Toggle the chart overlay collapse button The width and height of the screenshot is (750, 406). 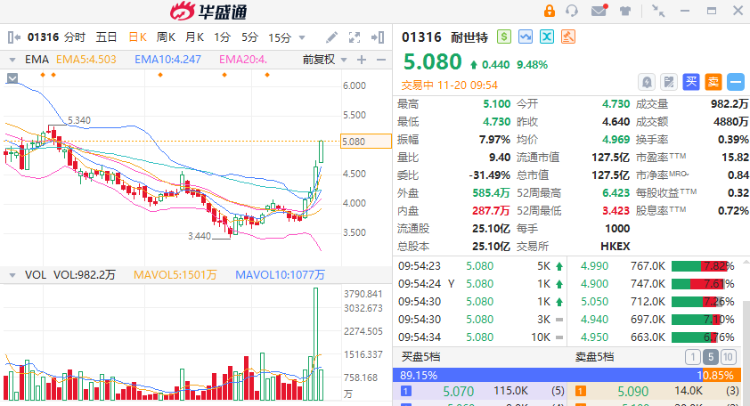(x=12, y=78)
